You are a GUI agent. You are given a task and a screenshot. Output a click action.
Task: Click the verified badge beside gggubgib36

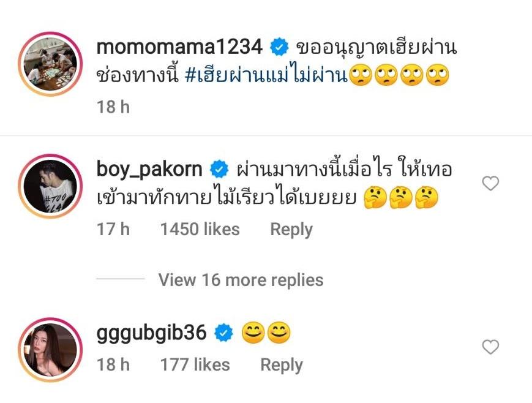[223, 333]
